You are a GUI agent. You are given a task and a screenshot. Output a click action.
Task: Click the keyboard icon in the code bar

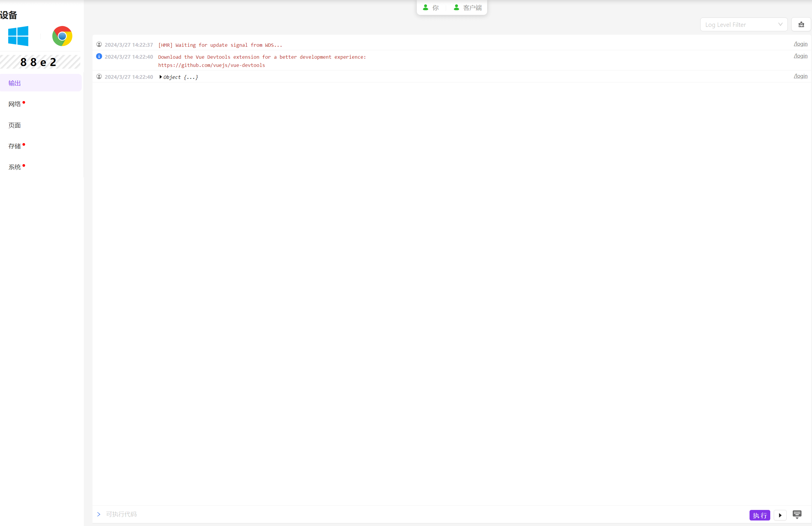[797, 514]
